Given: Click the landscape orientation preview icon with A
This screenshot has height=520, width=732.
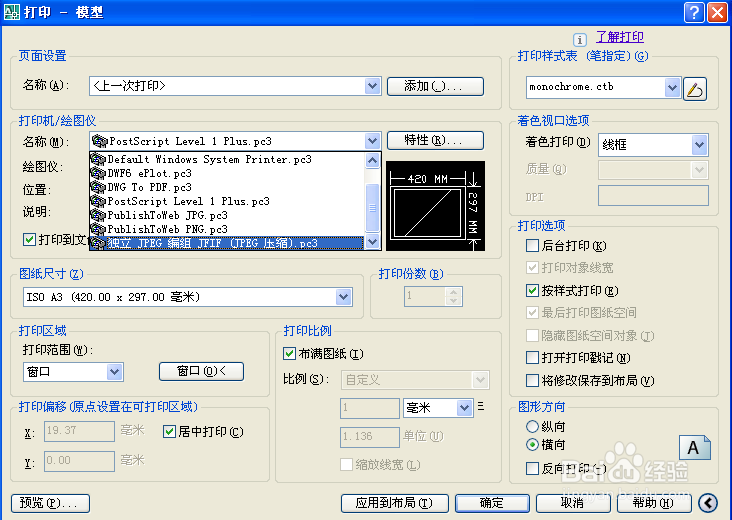Looking at the screenshot, I should [x=695, y=448].
